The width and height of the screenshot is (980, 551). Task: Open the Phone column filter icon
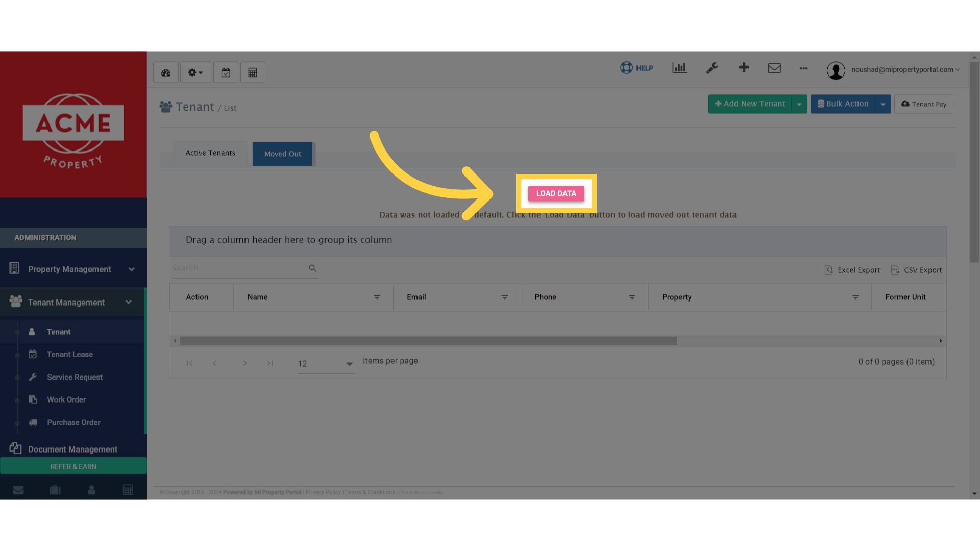pos(632,297)
